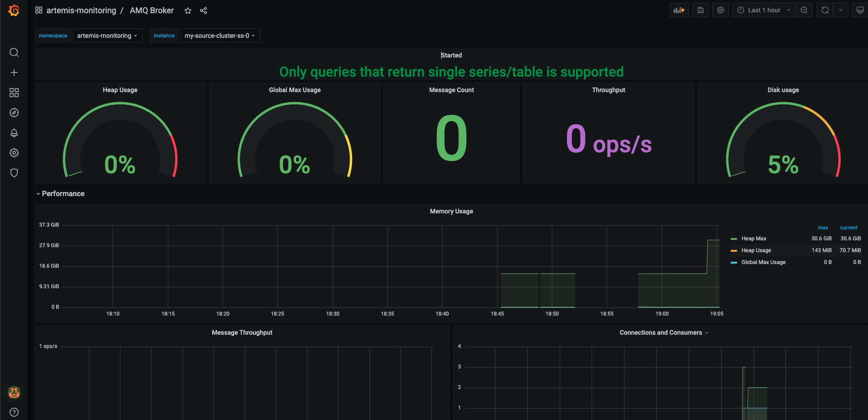Click the namespace variable label
Image resolution: width=868 pixels, height=420 pixels.
53,36
